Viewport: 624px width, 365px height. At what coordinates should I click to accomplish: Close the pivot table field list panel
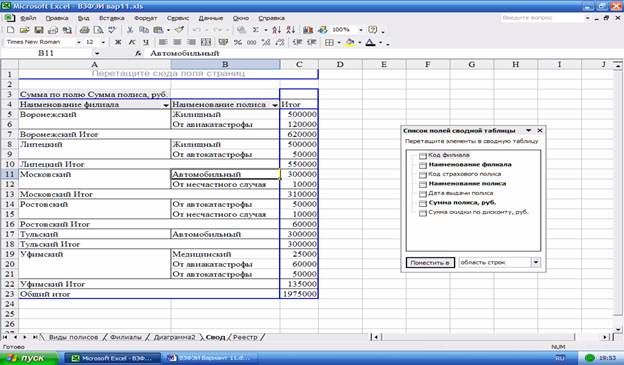540,131
